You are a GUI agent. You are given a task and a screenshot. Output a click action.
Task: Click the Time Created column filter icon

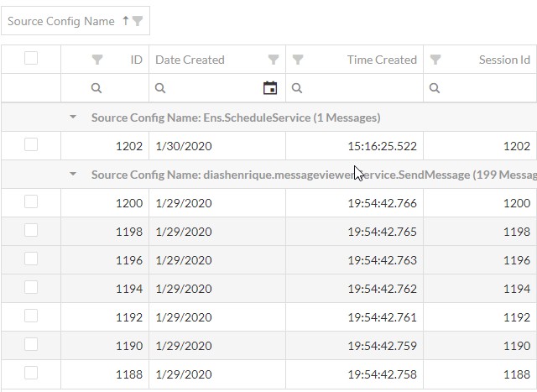(x=298, y=60)
